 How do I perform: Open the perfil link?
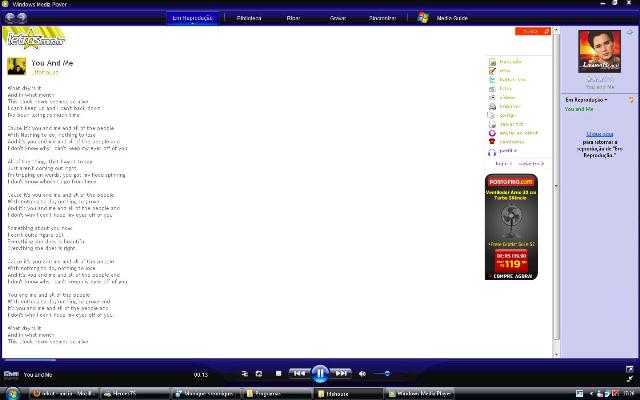pyautogui.click(x=508, y=151)
